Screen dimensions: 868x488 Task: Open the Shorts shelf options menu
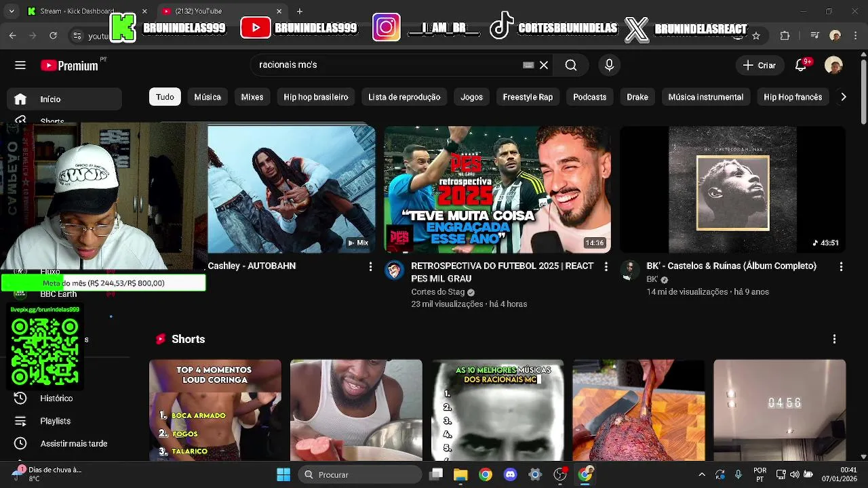coord(834,339)
